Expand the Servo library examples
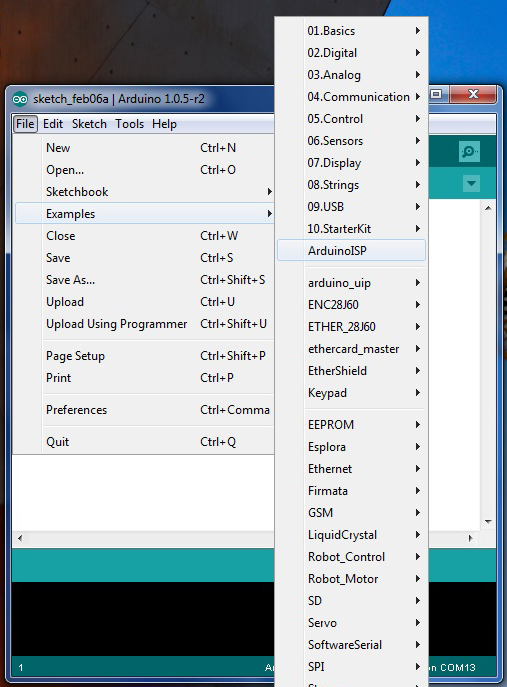This screenshot has height=687, width=507. pyautogui.click(x=351, y=623)
